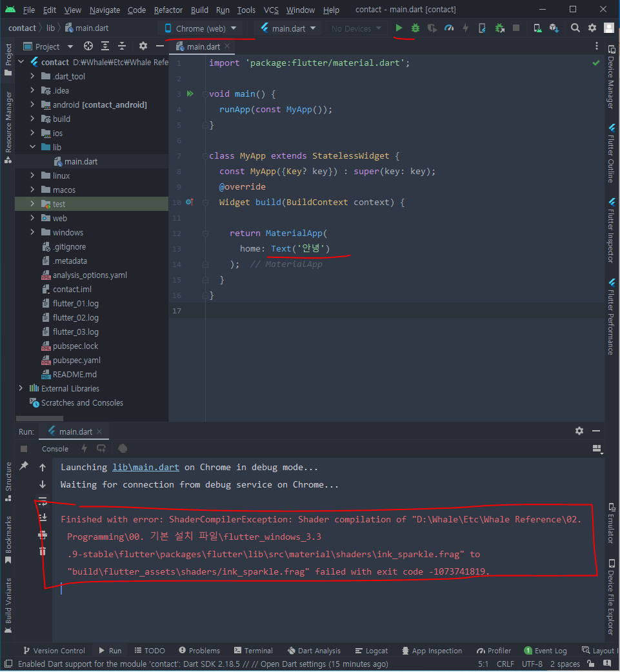Open the Dart Analysis tool window
The height and width of the screenshot is (672, 620).
[x=314, y=651]
